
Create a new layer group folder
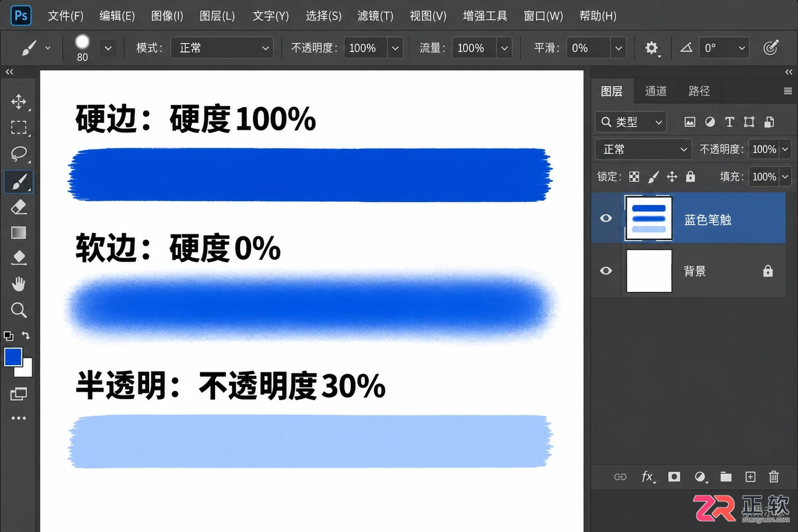click(726, 477)
